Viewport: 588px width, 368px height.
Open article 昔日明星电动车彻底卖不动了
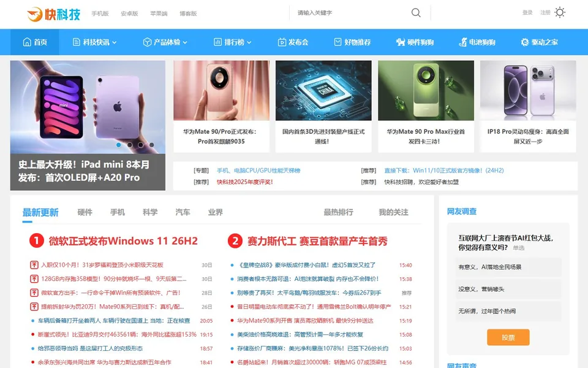tap(314, 307)
